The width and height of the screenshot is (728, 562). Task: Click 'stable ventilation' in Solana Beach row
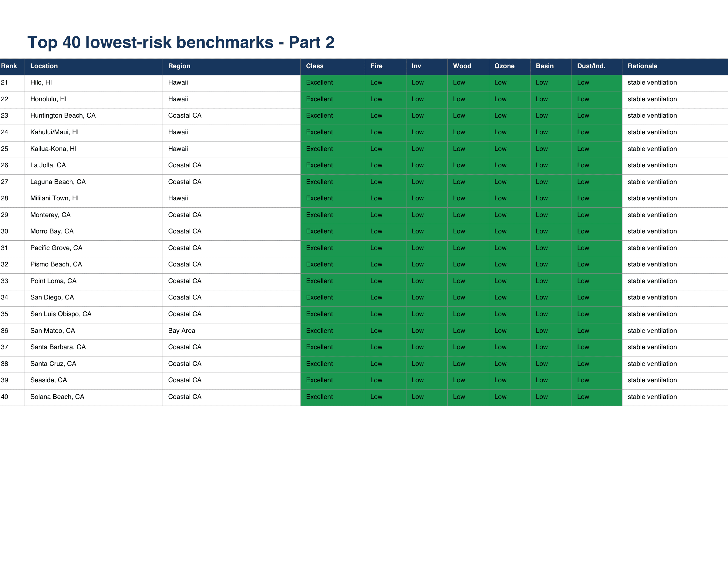675,397
